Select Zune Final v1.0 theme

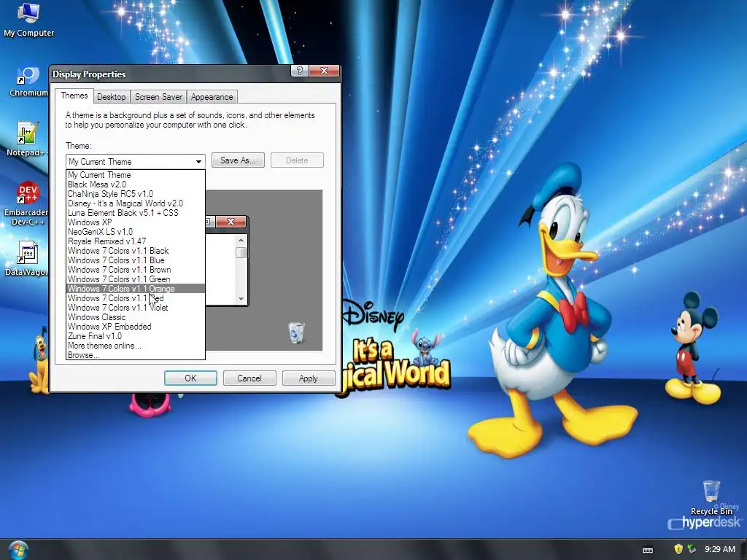(x=135, y=336)
